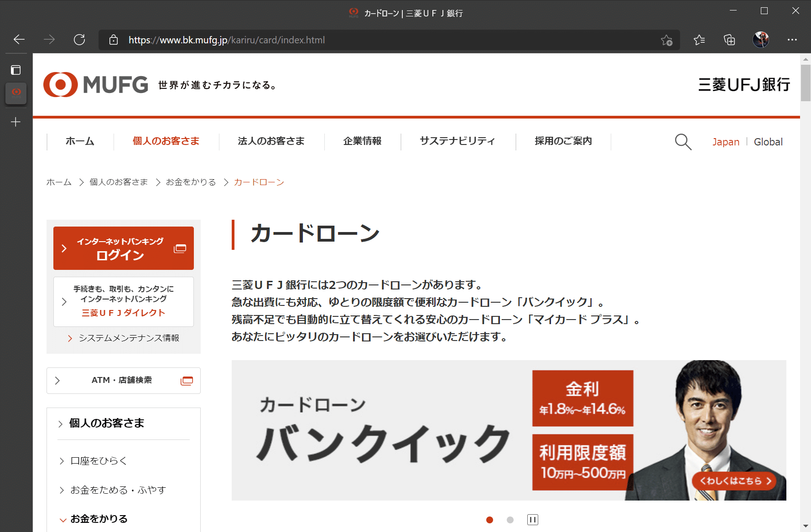The height and width of the screenshot is (532, 811).
Task: Reload the page with the refresh icon
Action: click(x=79, y=40)
